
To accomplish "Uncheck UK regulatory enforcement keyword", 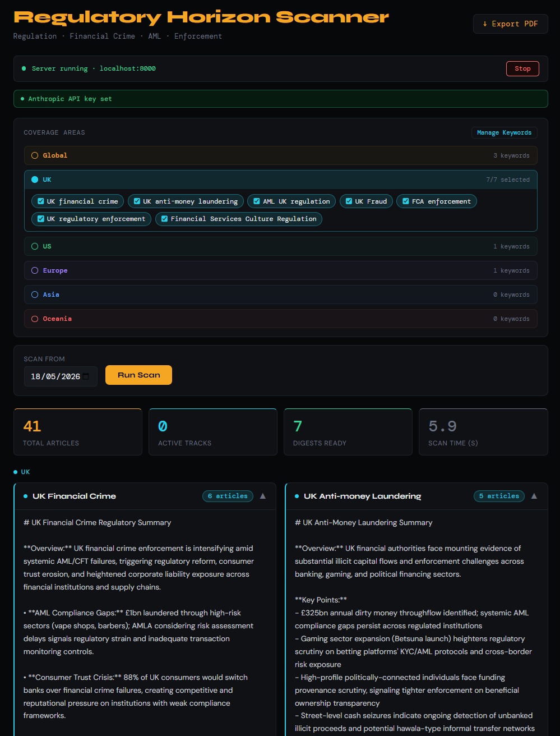I will coord(41,219).
